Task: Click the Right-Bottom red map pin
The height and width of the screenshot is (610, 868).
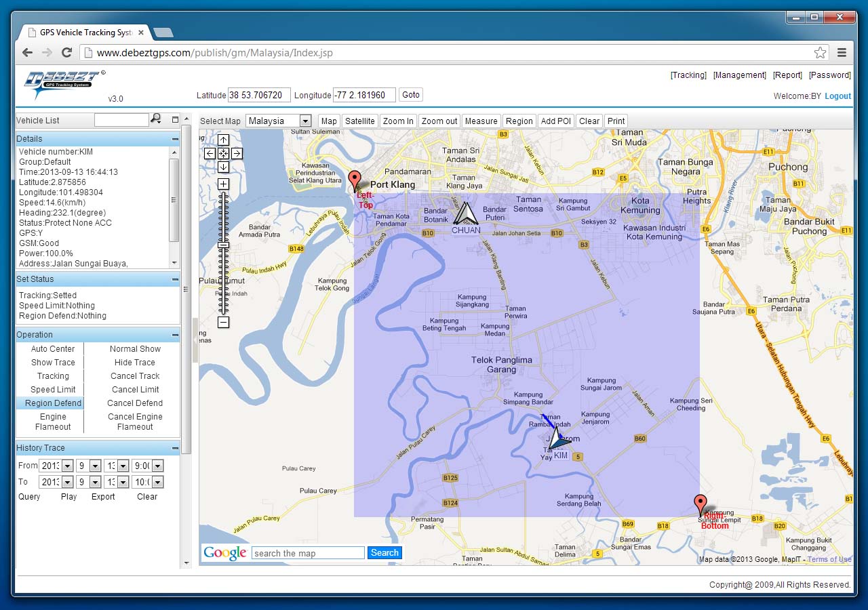Action: pos(701,505)
